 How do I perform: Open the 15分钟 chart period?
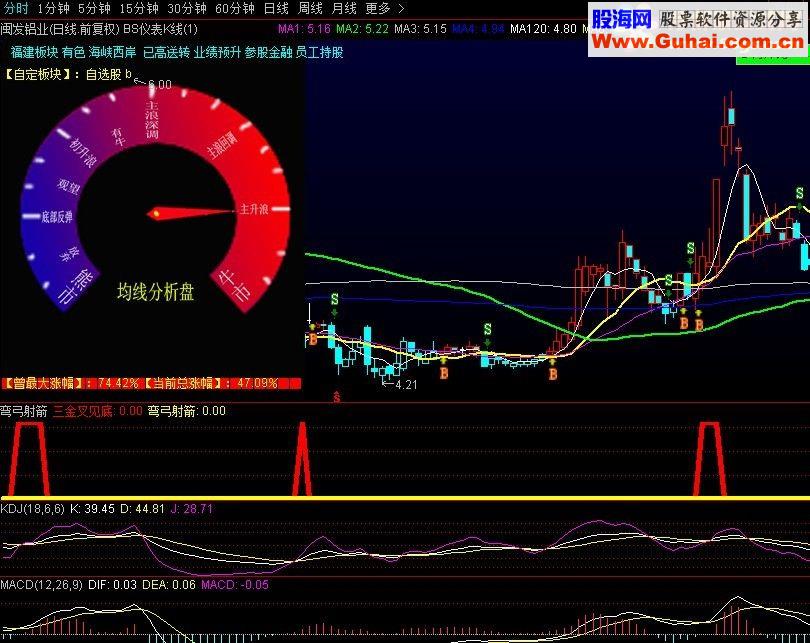pos(139,8)
